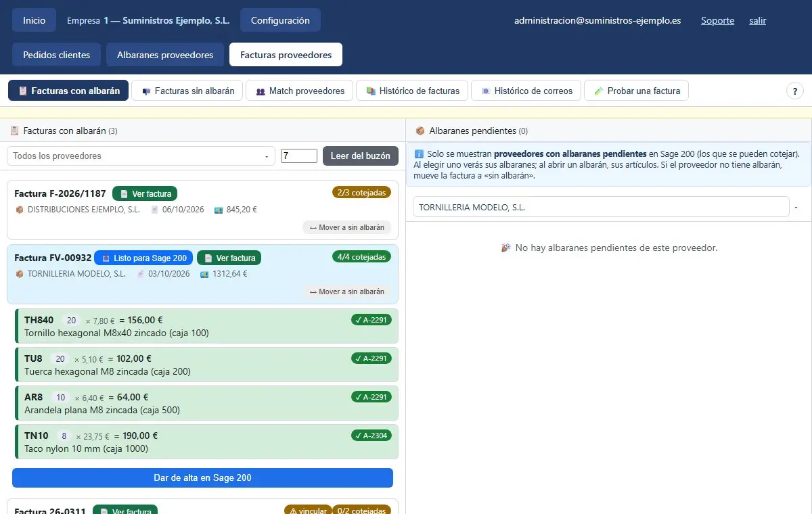Switch to Pedidos clientes tab

point(57,55)
